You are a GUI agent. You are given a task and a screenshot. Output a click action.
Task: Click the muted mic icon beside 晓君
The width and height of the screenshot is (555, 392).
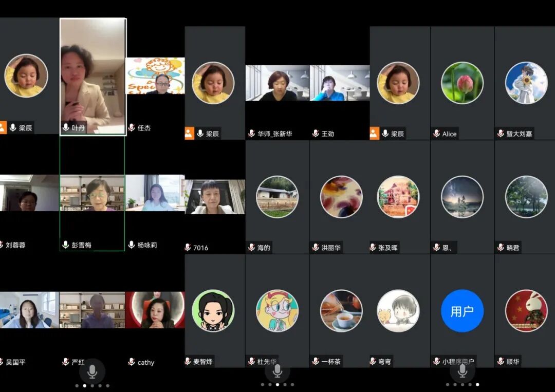[501, 247]
